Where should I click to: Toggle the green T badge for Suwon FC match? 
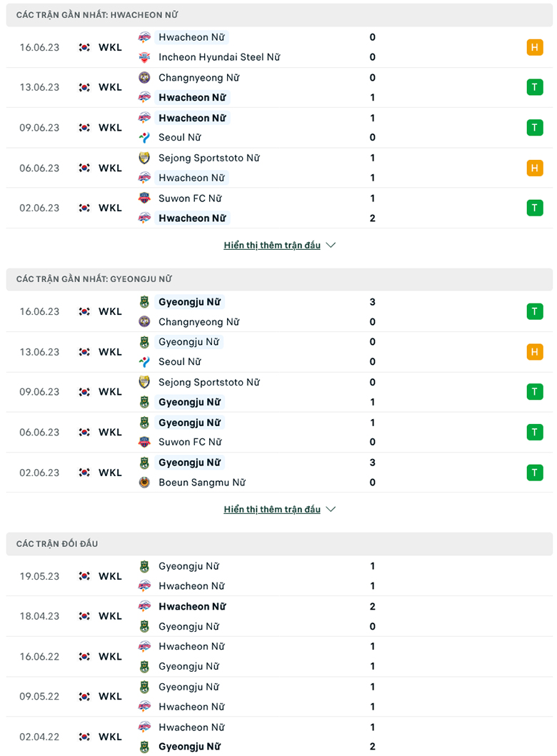tap(535, 208)
